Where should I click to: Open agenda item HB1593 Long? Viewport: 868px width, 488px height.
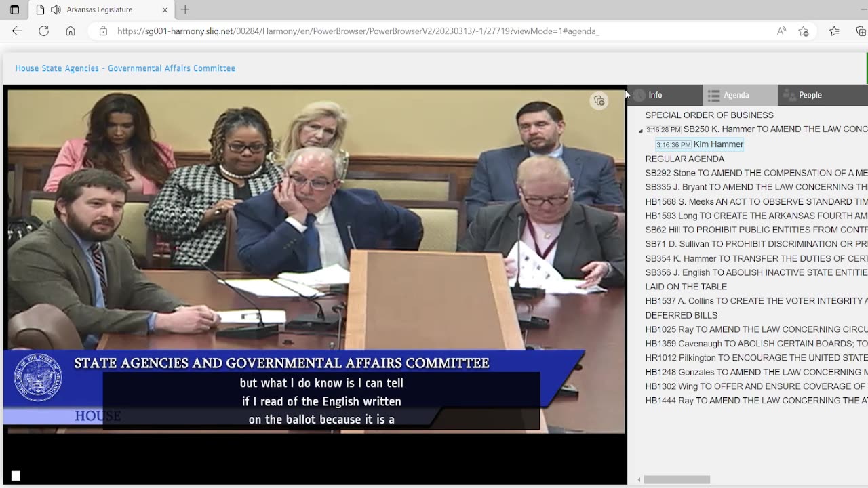756,216
